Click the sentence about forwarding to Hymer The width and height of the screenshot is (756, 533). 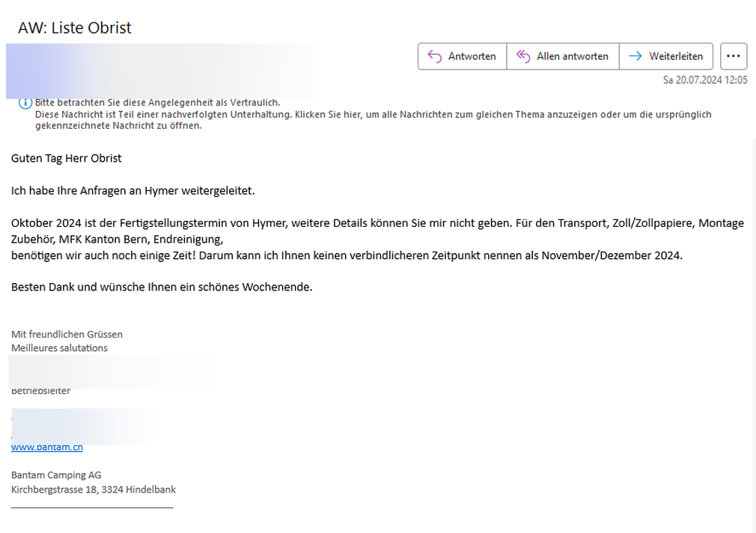(132, 191)
